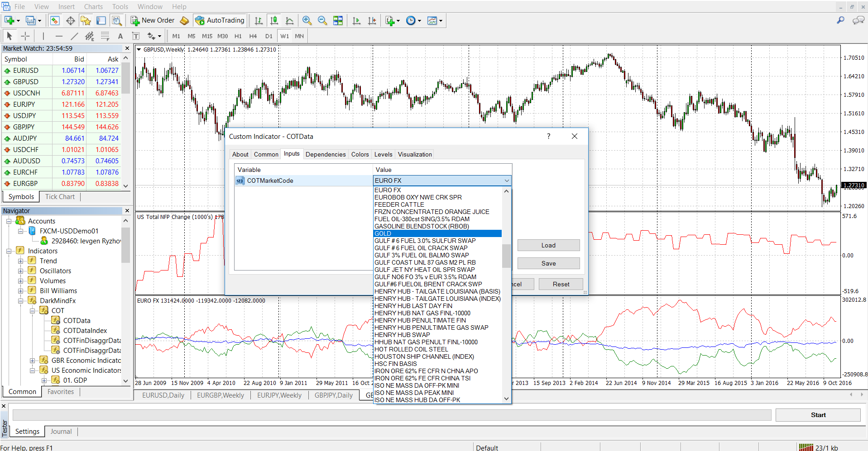Open the Charts menu

tap(93, 7)
